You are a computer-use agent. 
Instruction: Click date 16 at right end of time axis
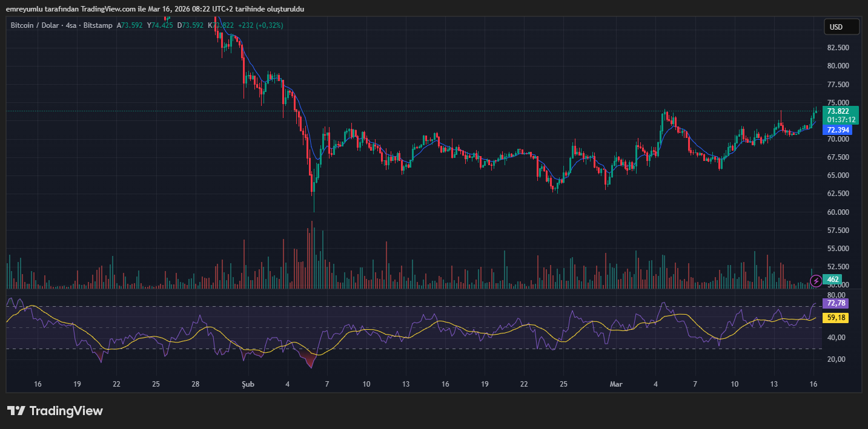click(813, 384)
